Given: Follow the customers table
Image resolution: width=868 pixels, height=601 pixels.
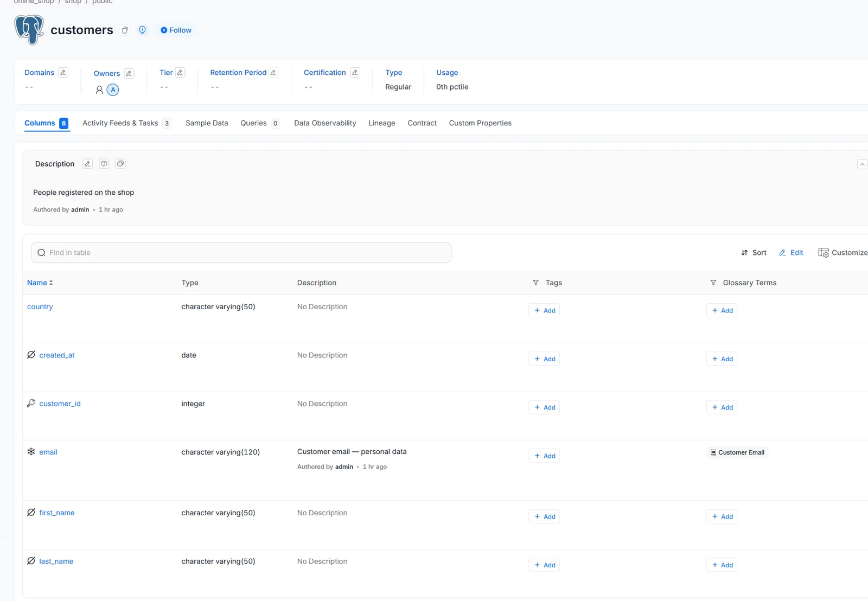Looking at the screenshot, I should [x=176, y=30].
